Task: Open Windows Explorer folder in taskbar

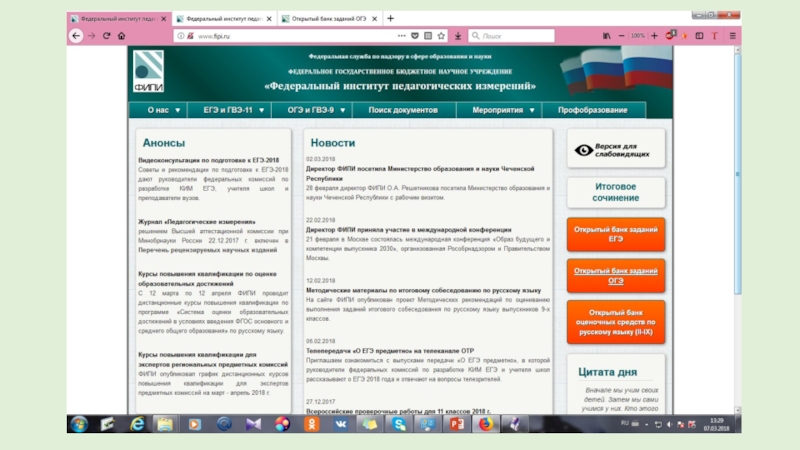Action: pos(165,424)
